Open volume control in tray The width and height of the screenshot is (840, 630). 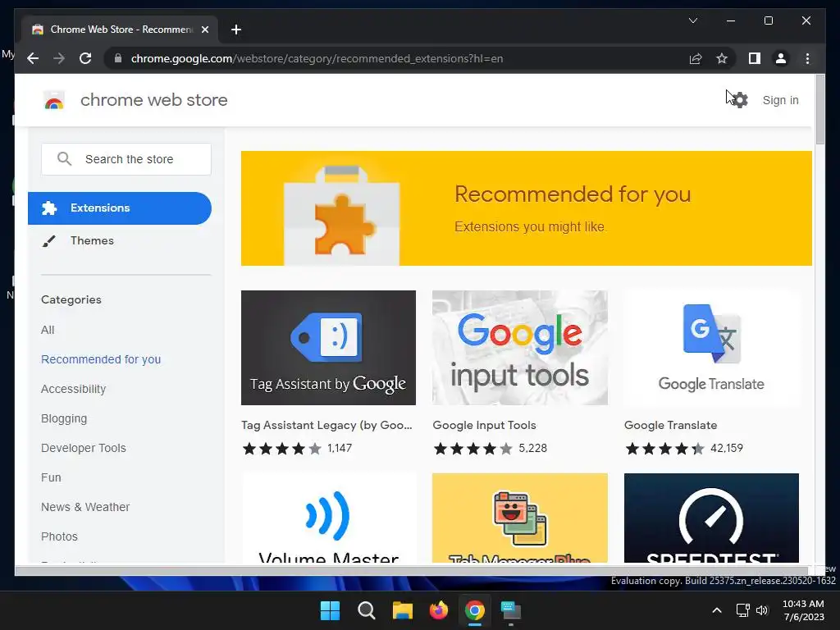coord(762,610)
